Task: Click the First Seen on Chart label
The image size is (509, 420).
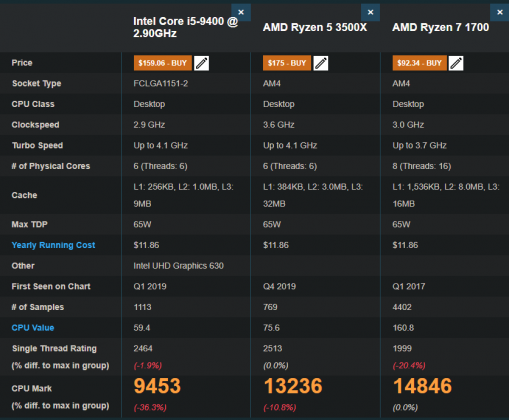Action: tap(51, 286)
